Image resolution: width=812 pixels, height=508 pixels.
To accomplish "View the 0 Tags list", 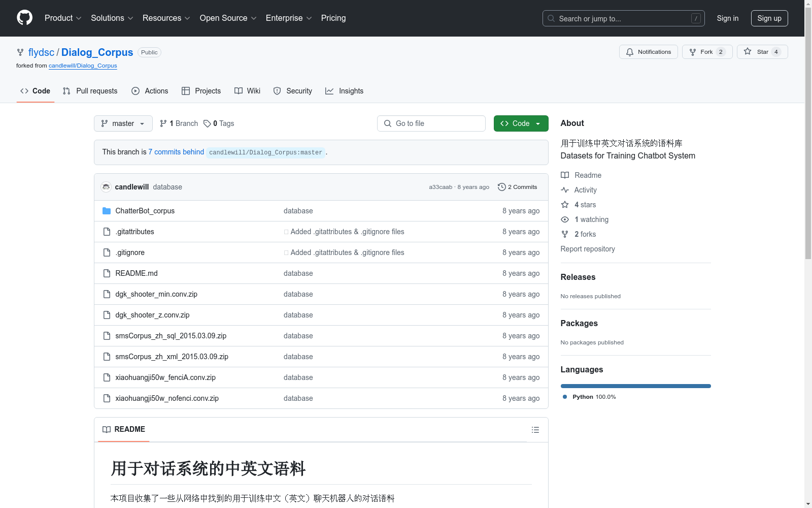I will click(x=219, y=123).
